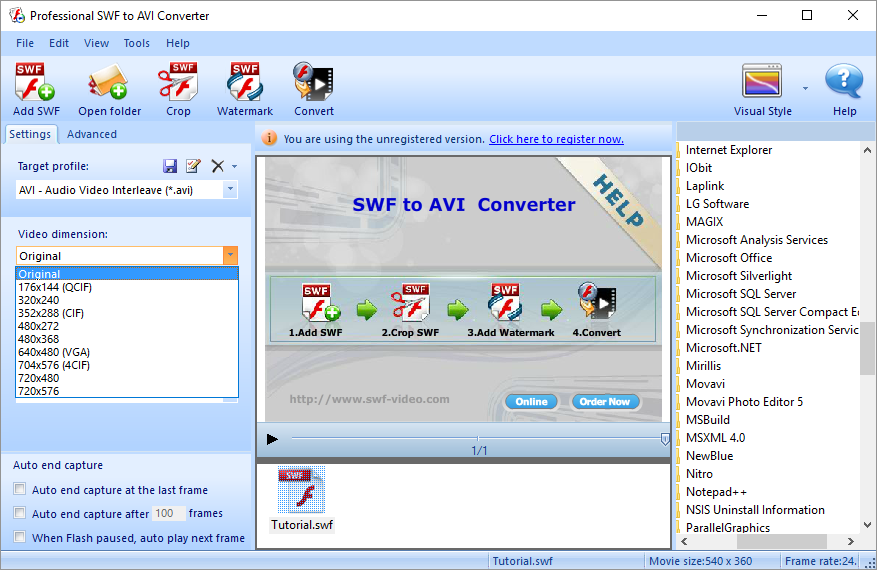
Task: Click the 2.Crop SWF icon in preview
Action: click(411, 302)
